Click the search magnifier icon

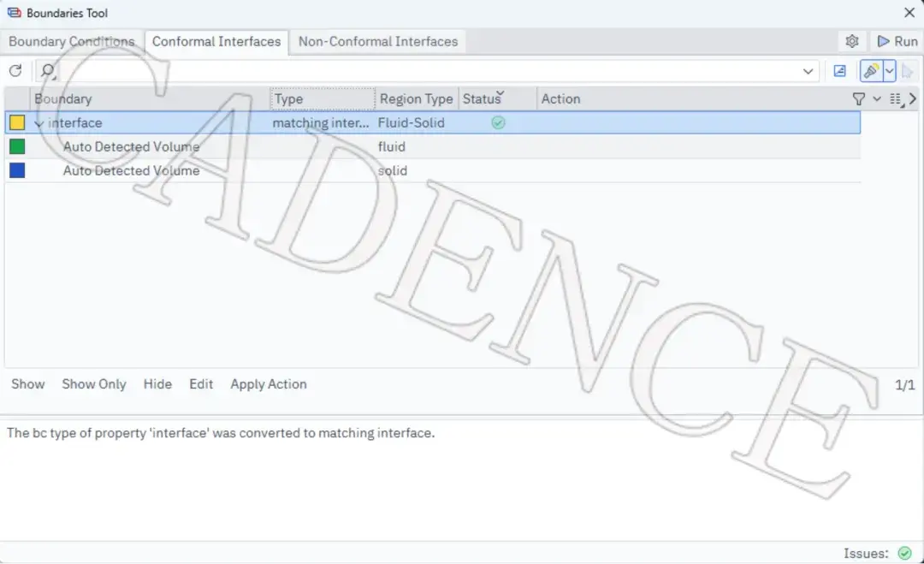point(48,71)
